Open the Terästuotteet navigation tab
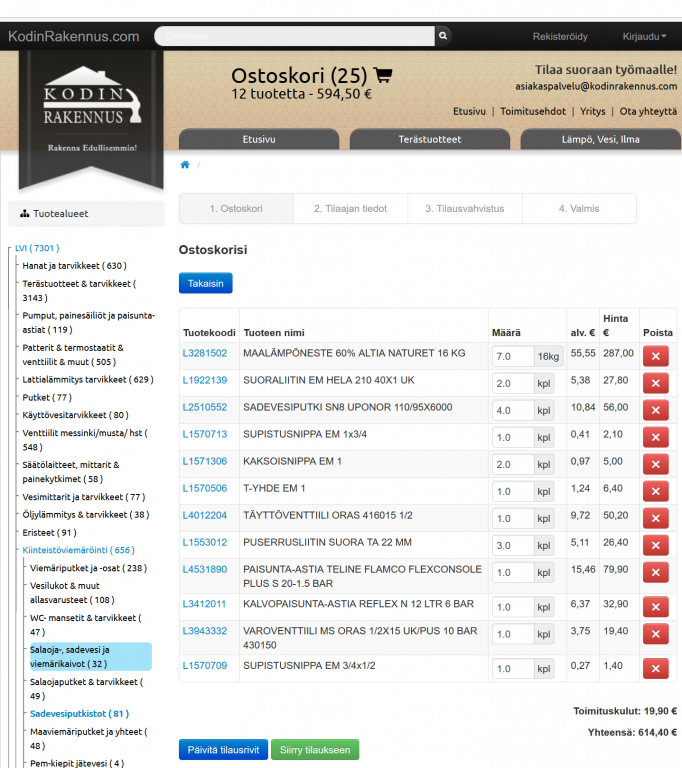682x768 pixels. click(x=430, y=139)
